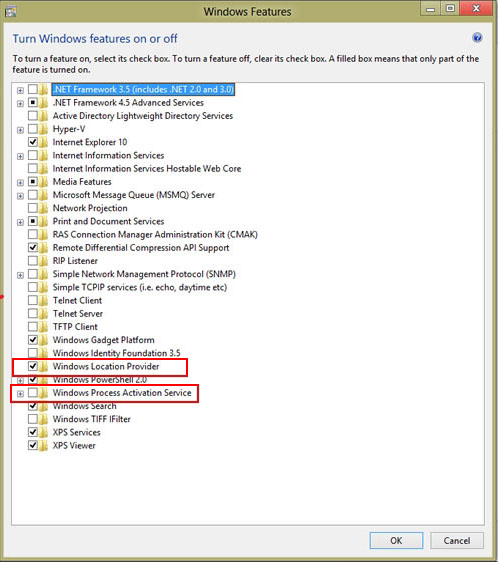This screenshot has height=562, width=498.
Task: Uncheck Remote Differential Compression API Support
Action: (33, 248)
